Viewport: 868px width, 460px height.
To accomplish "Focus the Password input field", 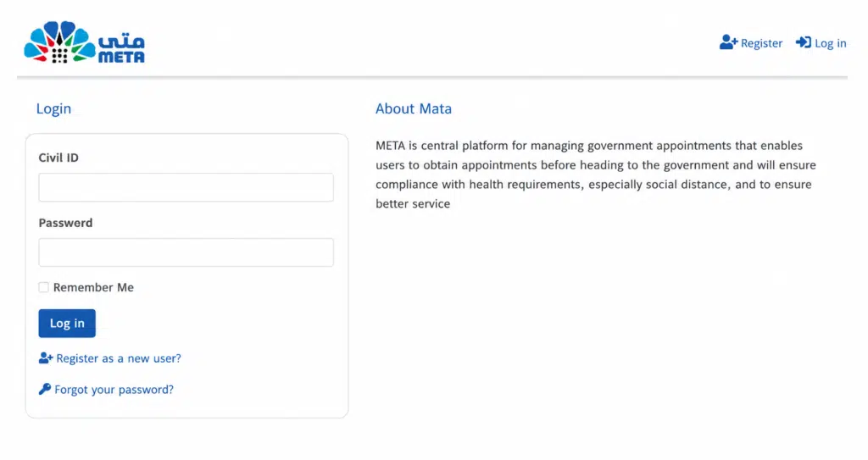I will tap(186, 252).
